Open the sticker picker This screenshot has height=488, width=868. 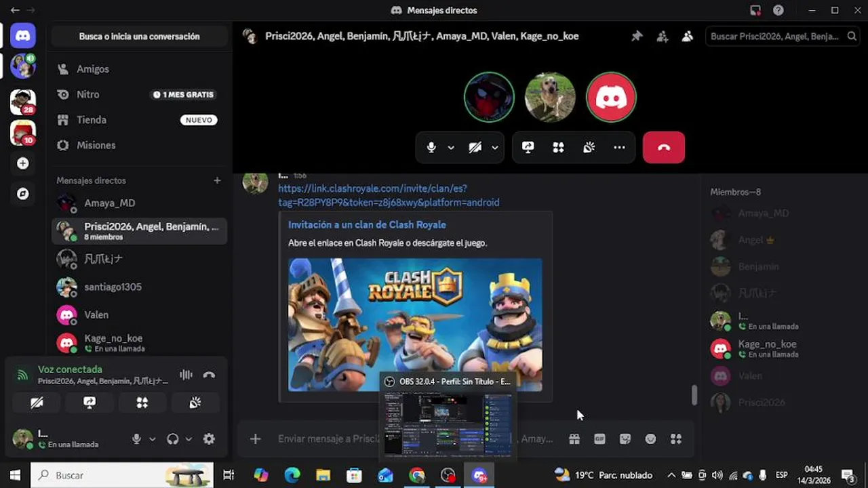click(625, 439)
